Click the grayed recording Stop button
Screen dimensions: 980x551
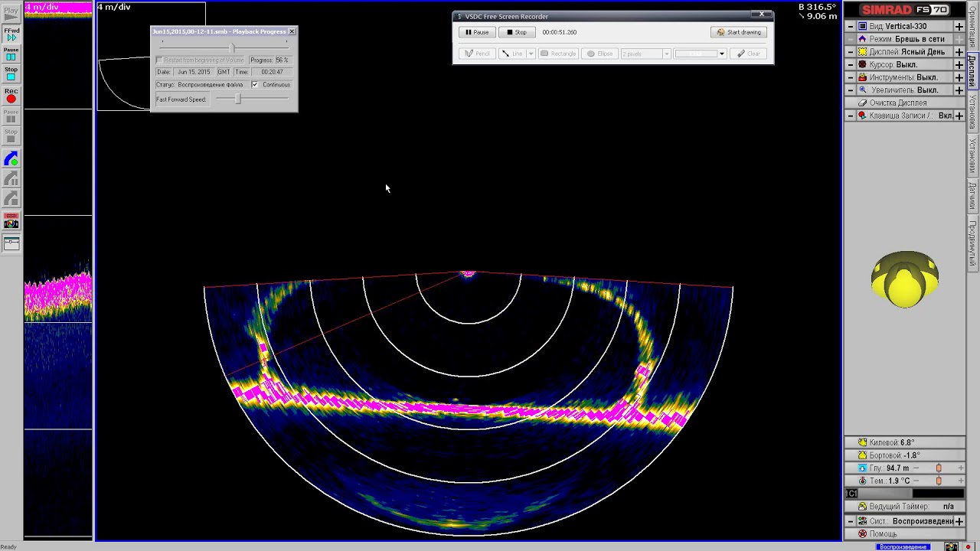click(11, 136)
